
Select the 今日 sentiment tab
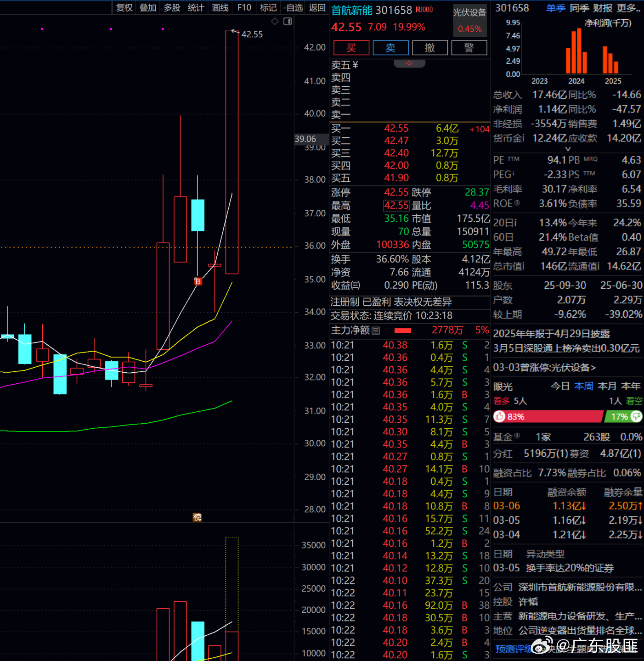coord(560,386)
